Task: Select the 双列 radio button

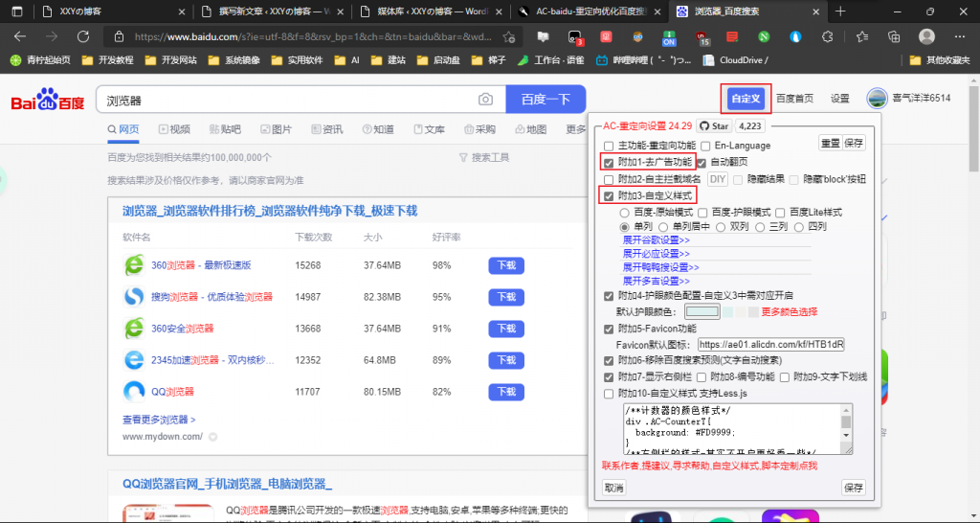Action: pyautogui.click(x=722, y=227)
